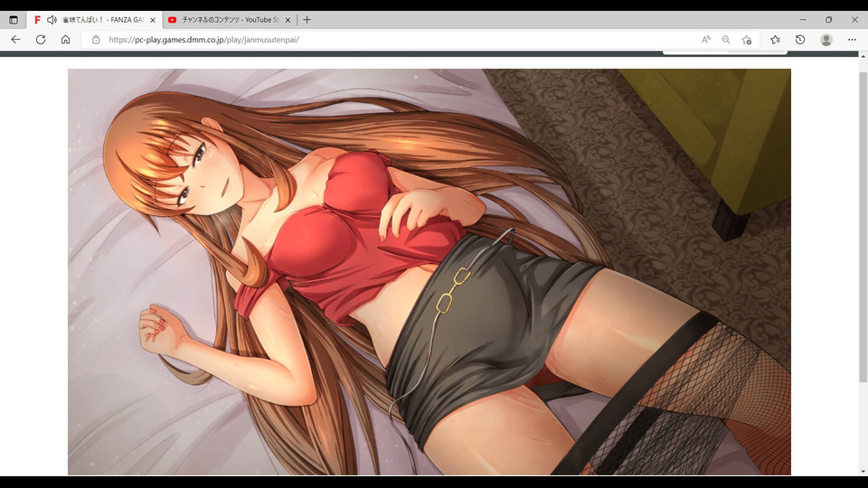The height and width of the screenshot is (488, 868).
Task: Add this page to favorites
Action: pos(747,40)
